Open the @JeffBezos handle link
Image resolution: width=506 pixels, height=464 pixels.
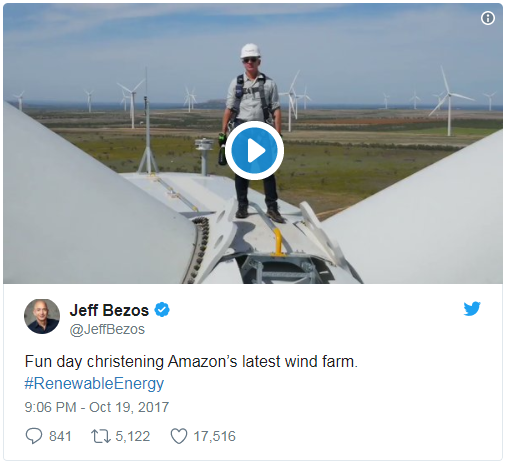tap(107, 329)
